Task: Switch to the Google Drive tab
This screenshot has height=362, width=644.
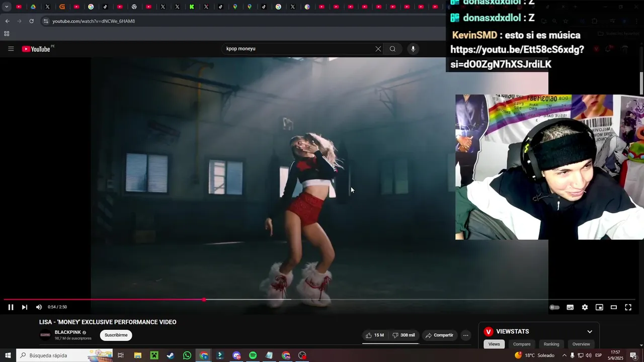Action: click(x=33, y=7)
